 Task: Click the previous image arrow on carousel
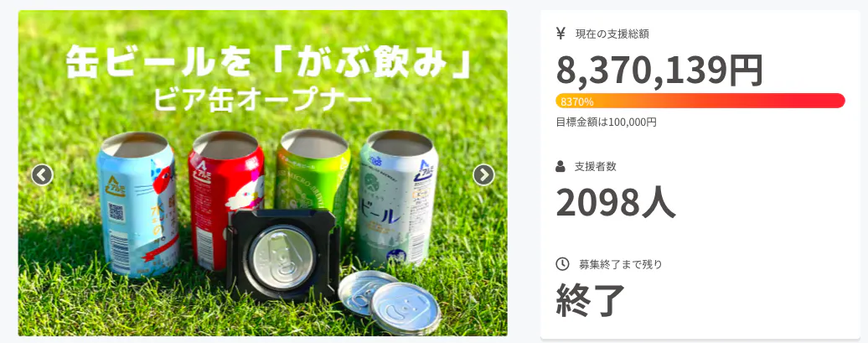point(42,174)
